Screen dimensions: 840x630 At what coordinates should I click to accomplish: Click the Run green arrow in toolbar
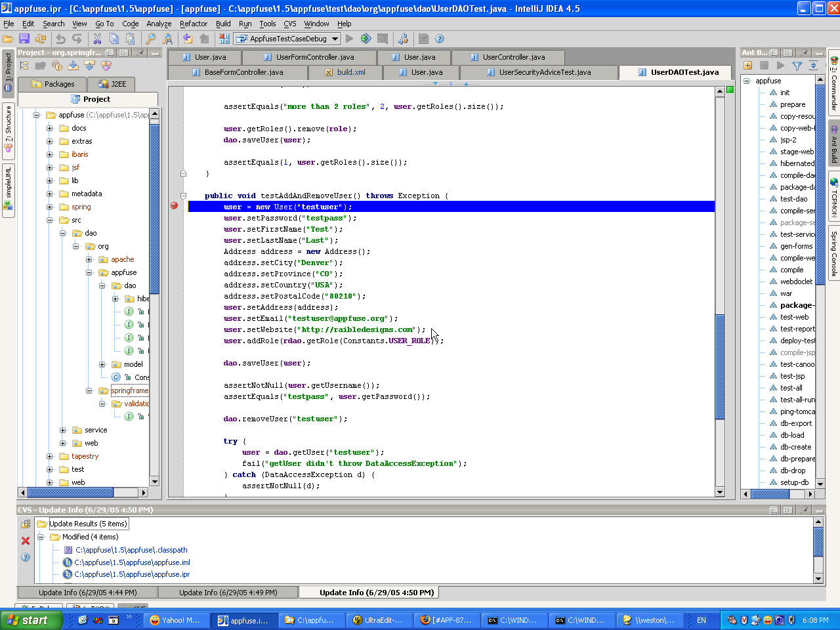(349, 39)
